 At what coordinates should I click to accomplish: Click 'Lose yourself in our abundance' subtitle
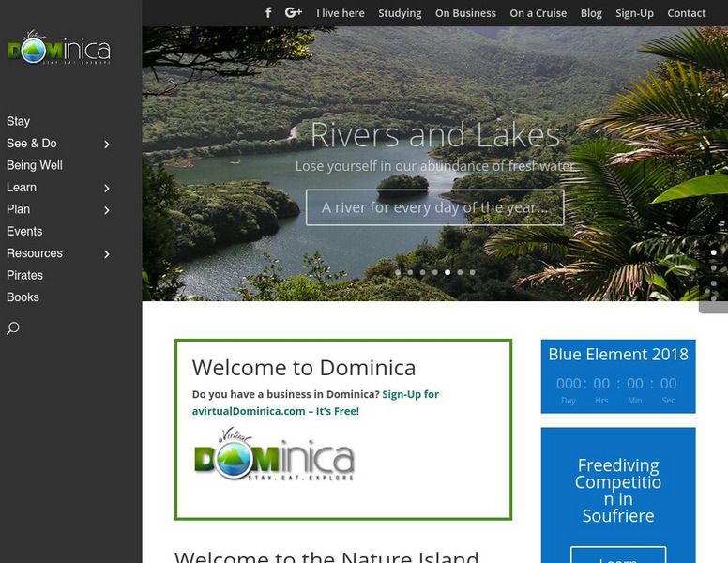(x=435, y=166)
